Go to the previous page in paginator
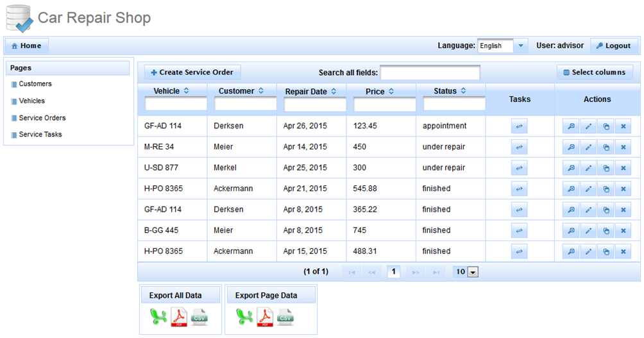Viewport: 644px width, 338px height. [371, 272]
